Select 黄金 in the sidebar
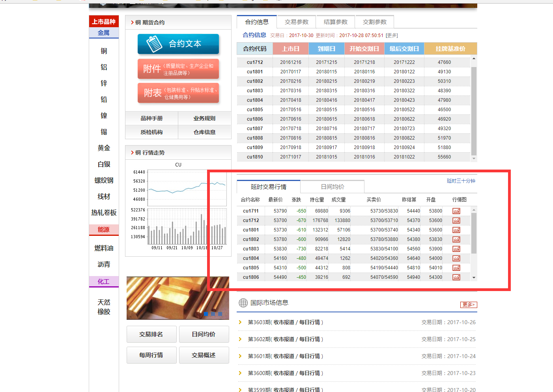553x392 pixels. [104, 148]
